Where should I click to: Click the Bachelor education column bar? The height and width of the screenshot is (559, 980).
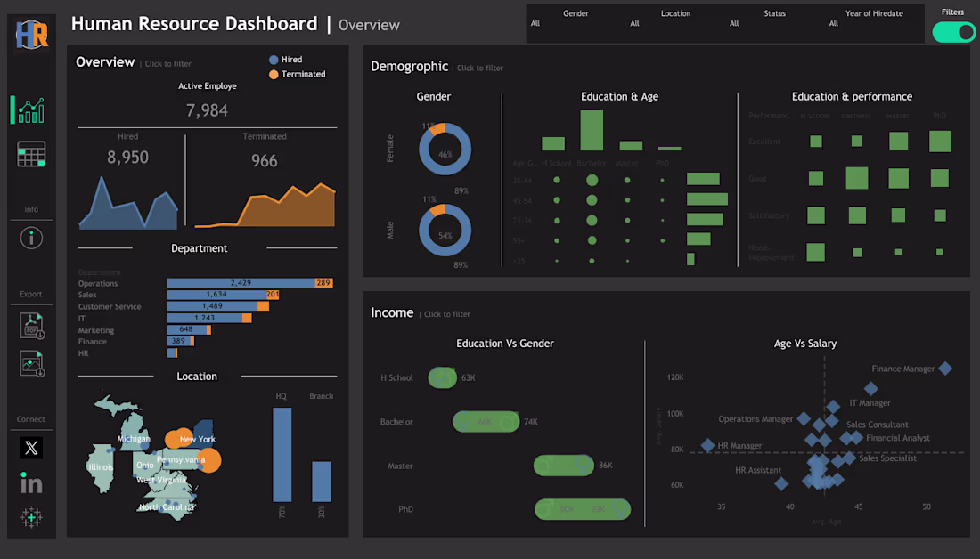[592, 131]
